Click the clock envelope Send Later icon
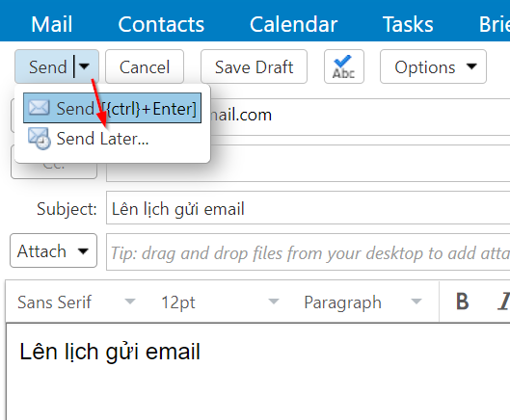510x420 pixels. click(39, 138)
